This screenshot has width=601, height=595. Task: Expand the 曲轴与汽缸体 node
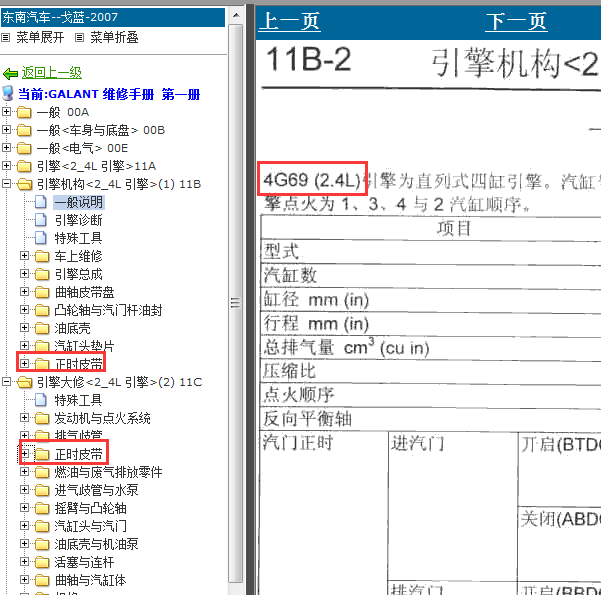pos(24,580)
